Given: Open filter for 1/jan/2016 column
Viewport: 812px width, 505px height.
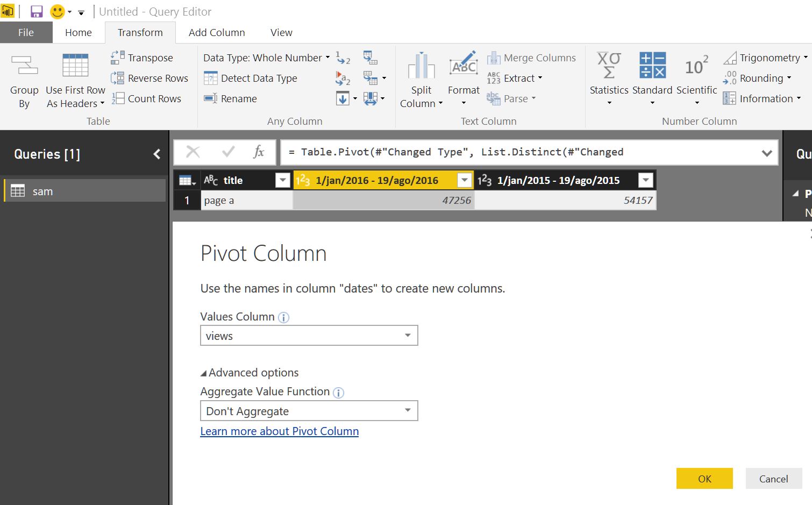Looking at the screenshot, I should point(465,180).
